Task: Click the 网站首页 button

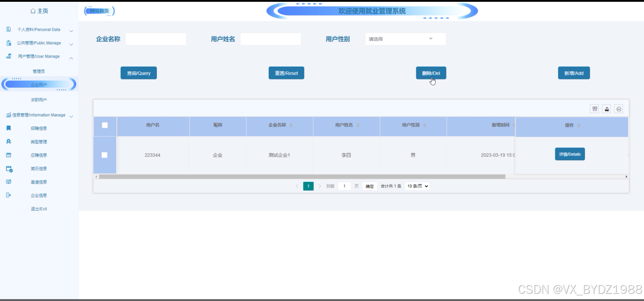Action: pyautogui.click(x=99, y=11)
